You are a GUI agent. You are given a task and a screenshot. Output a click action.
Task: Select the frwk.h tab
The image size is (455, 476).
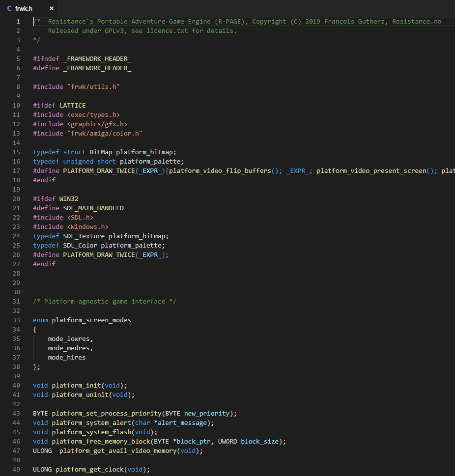tap(29, 8)
